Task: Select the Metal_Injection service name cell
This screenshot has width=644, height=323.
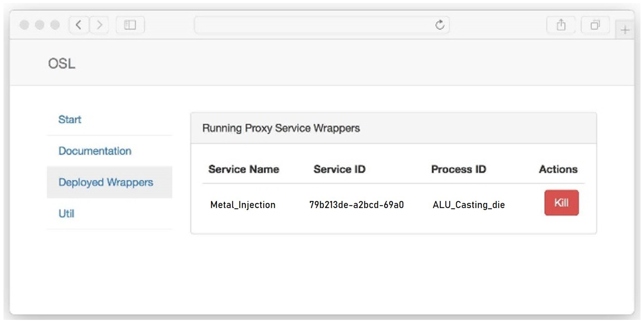Action: (243, 205)
